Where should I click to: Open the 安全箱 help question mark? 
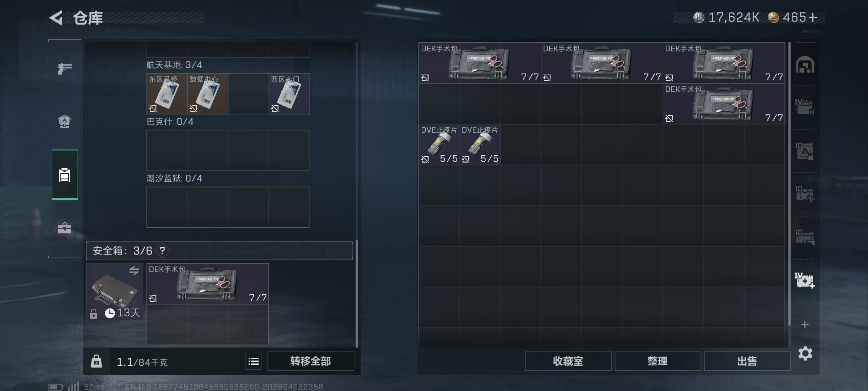pos(163,251)
